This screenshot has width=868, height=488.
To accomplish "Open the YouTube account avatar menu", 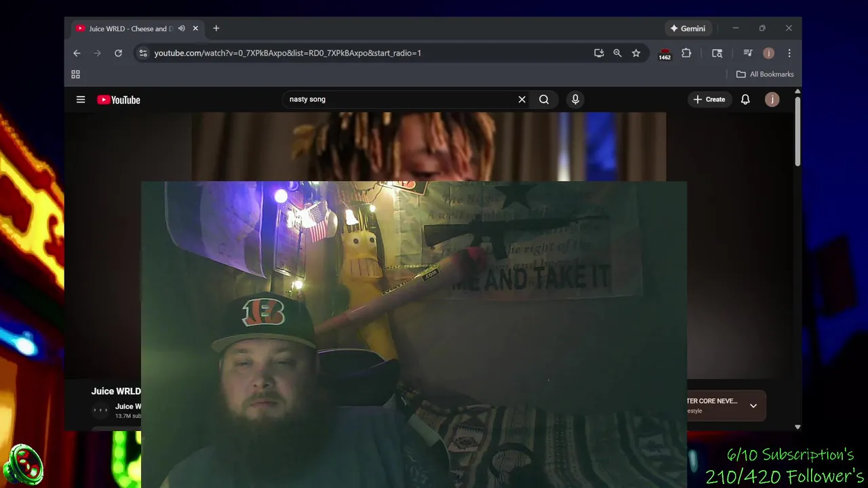I will 772,100.
